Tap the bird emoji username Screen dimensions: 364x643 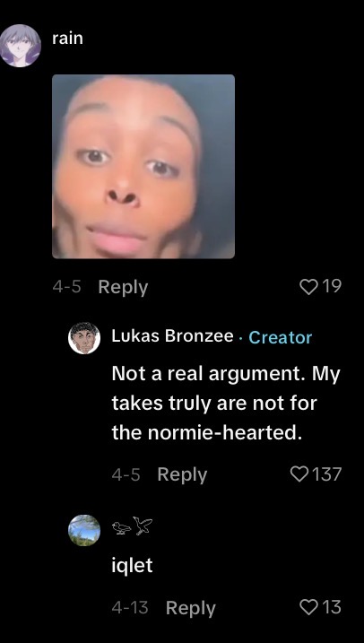point(132,526)
